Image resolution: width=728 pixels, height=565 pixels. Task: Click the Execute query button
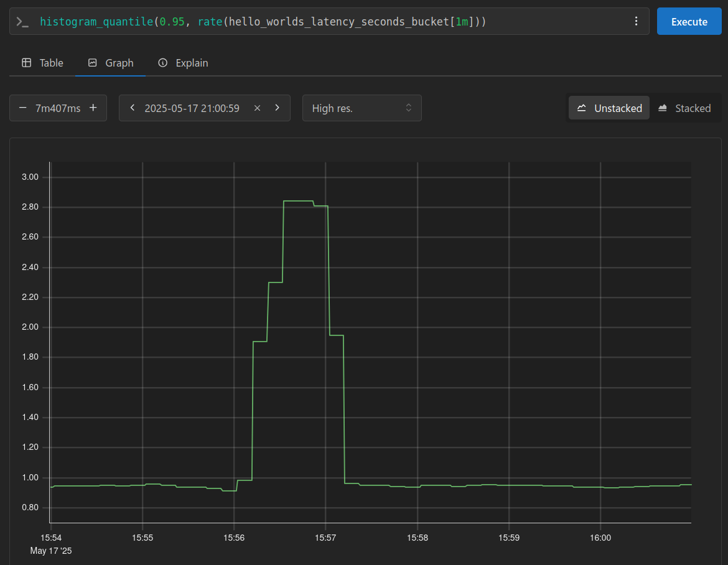689,21
